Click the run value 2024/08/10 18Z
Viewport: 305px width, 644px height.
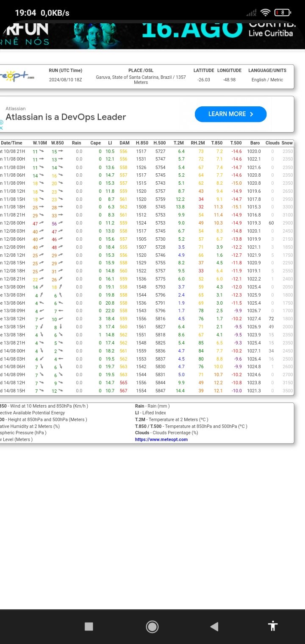click(66, 80)
